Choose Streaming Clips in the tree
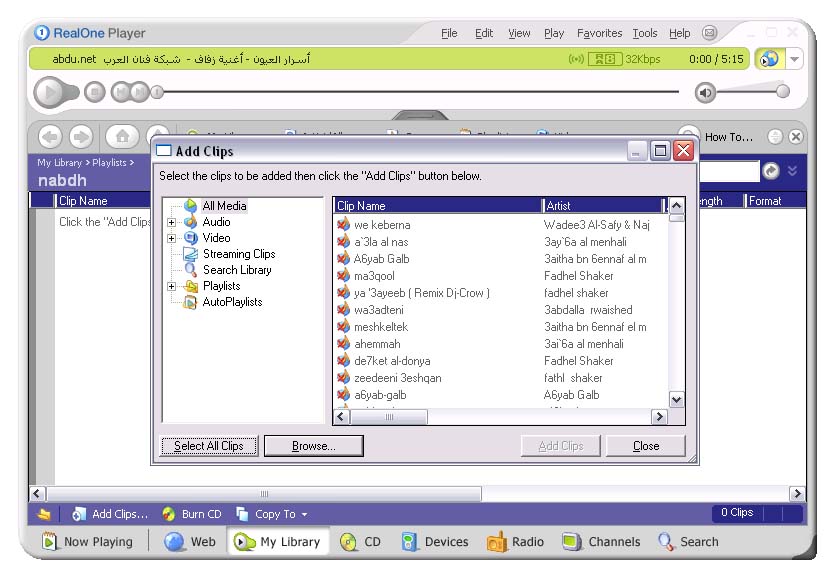 (x=239, y=254)
